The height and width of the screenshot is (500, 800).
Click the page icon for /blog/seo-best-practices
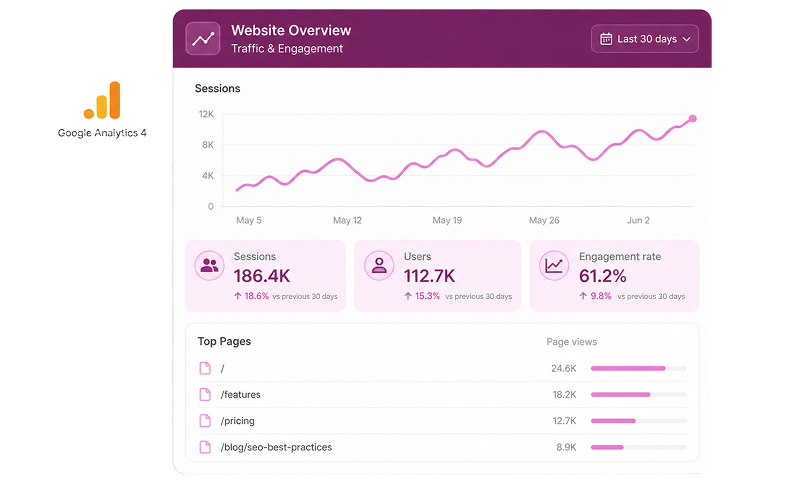tap(205, 447)
